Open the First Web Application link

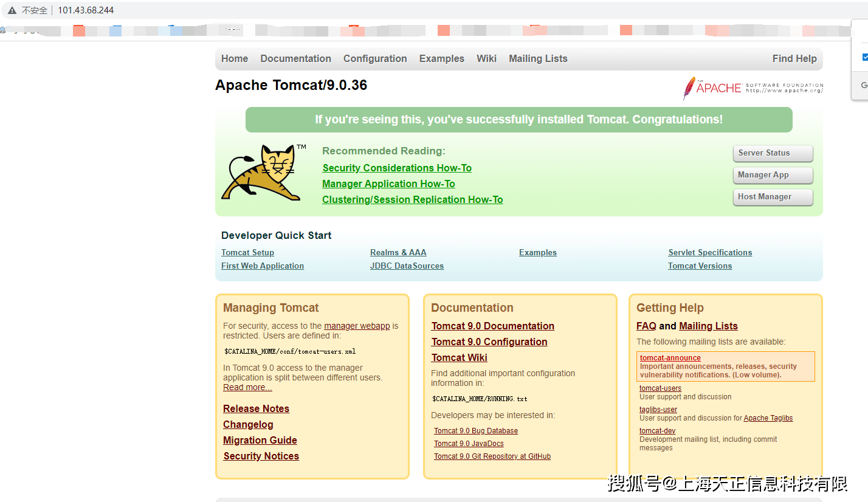coord(263,266)
